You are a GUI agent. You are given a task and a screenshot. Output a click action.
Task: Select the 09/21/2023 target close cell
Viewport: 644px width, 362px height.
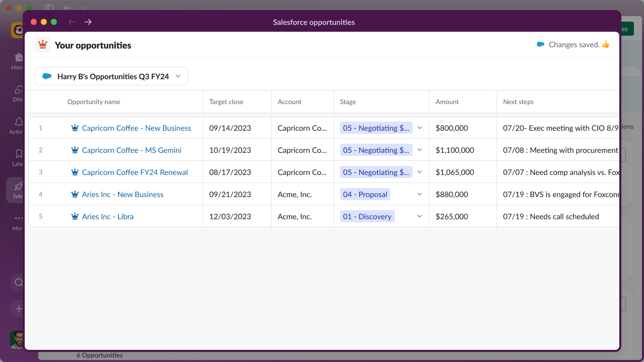coord(237,195)
